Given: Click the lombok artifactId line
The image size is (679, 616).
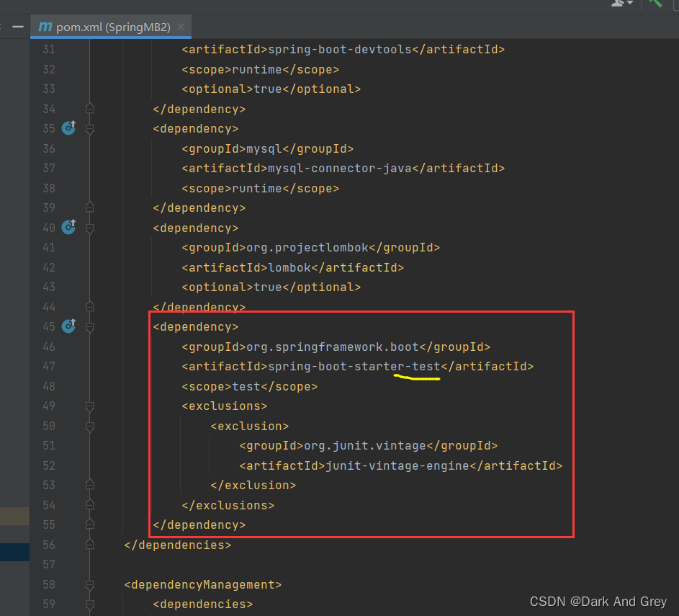Looking at the screenshot, I should pyautogui.click(x=293, y=267).
